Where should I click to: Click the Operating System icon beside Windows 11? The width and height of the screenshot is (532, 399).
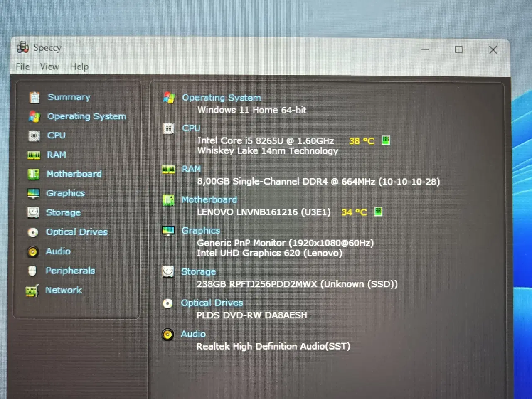point(169,97)
